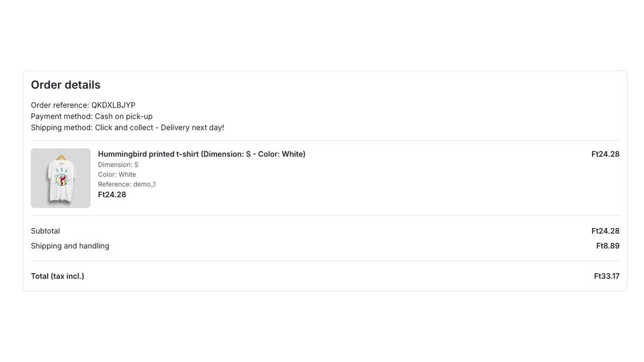The height and width of the screenshot is (362, 644).
Task: Click the Total (tax incl.) label
Action: [57, 276]
